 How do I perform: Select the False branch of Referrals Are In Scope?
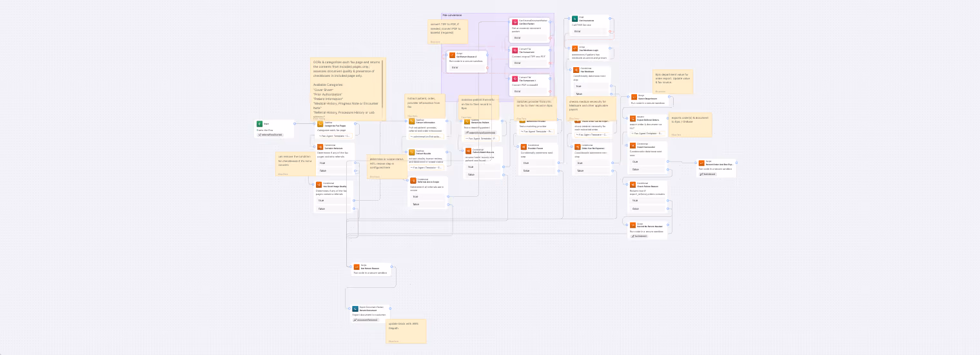coord(428,205)
